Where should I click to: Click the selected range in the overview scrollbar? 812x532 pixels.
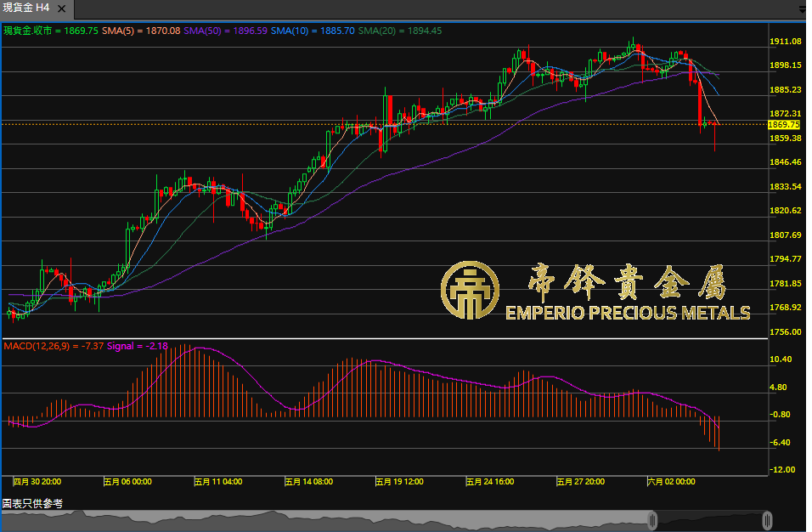click(x=709, y=519)
